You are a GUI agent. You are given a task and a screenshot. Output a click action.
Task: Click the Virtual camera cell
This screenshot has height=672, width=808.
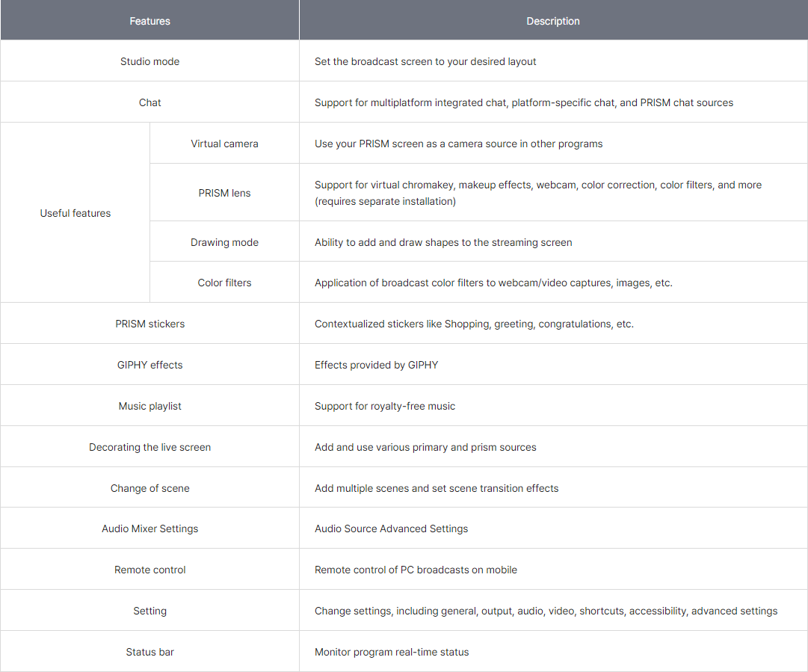point(224,144)
